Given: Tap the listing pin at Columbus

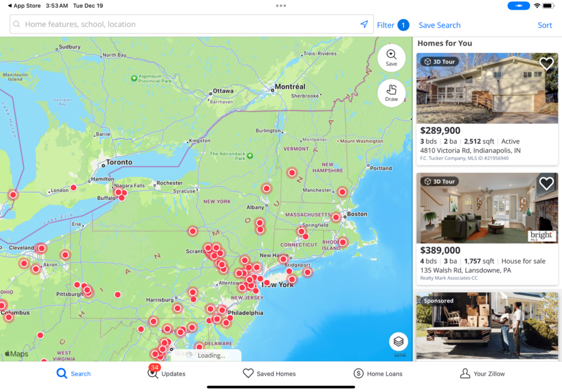Looking at the screenshot, I should [x=9, y=317].
